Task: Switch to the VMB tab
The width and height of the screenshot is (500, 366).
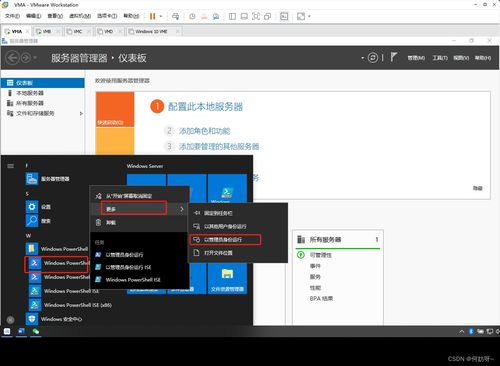Action: tap(47, 31)
